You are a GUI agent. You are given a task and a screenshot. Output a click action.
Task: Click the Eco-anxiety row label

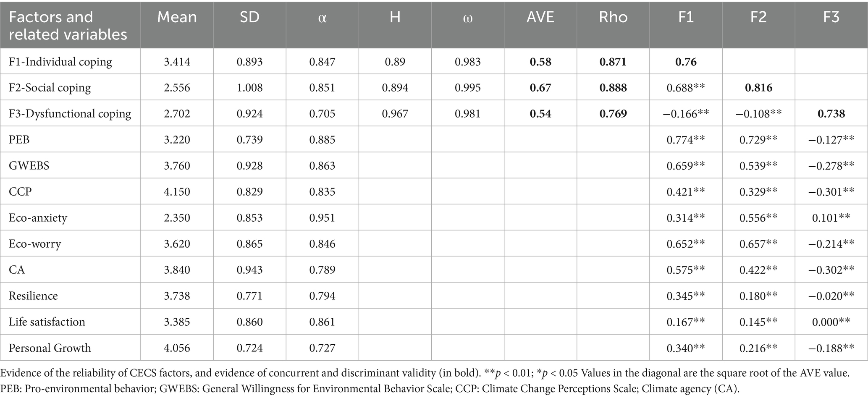pos(38,218)
